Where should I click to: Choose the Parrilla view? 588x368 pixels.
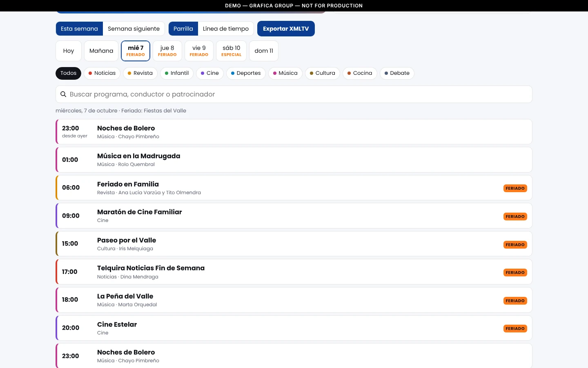(x=183, y=29)
